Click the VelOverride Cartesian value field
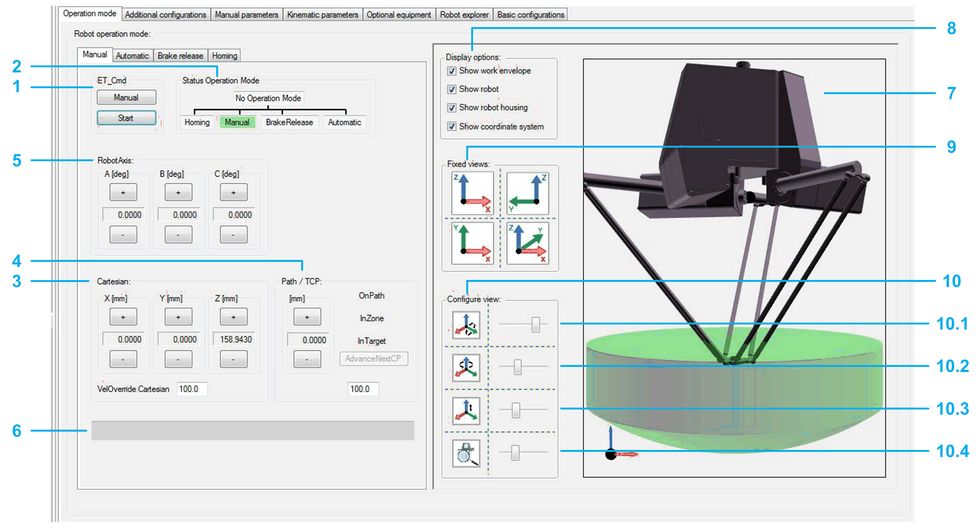 [192, 389]
